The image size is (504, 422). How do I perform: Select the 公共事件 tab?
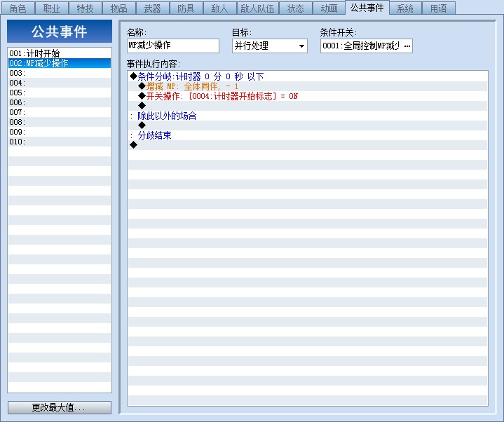click(x=367, y=8)
